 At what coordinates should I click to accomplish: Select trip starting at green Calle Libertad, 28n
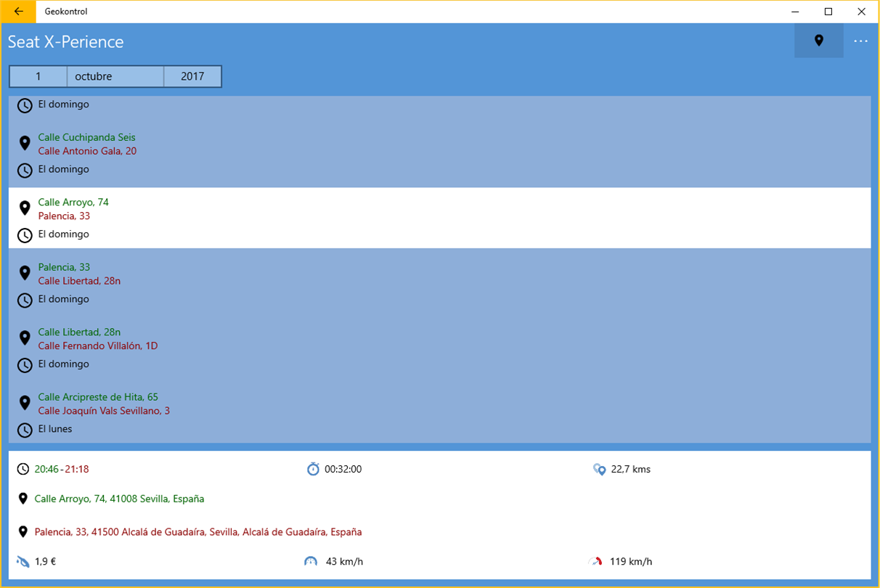[x=79, y=332]
